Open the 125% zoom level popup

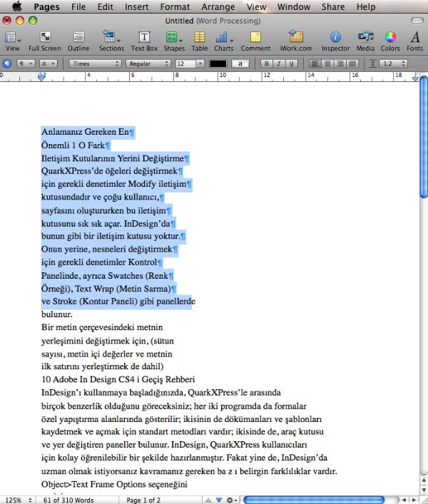click(x=19, y=500)
